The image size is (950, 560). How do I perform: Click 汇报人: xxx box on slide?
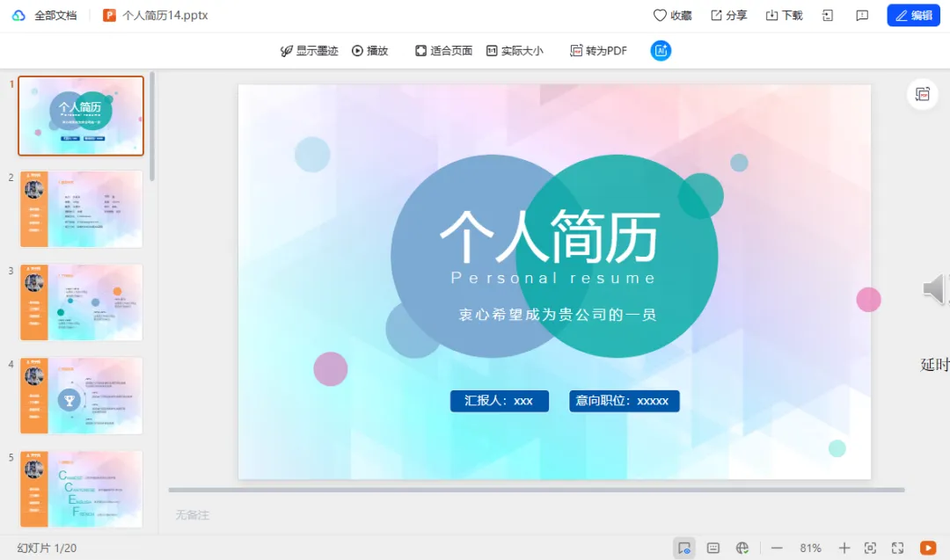(x=500, y=401)
